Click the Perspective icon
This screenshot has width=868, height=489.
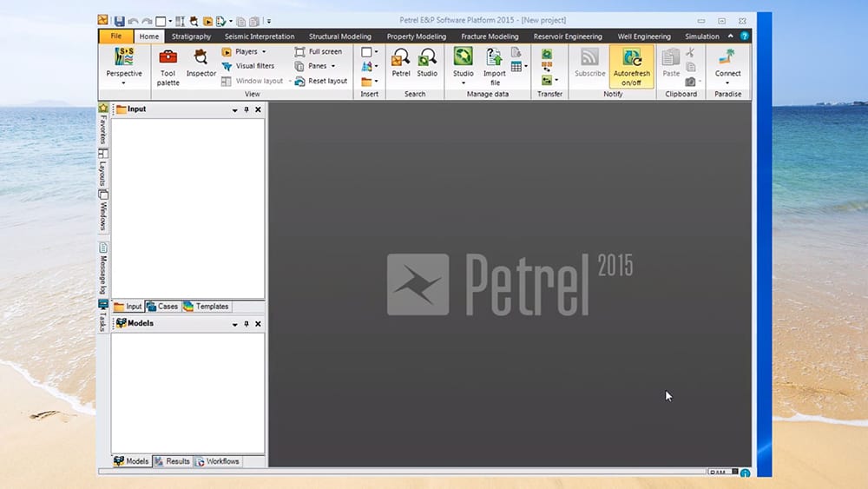point(124,56)
